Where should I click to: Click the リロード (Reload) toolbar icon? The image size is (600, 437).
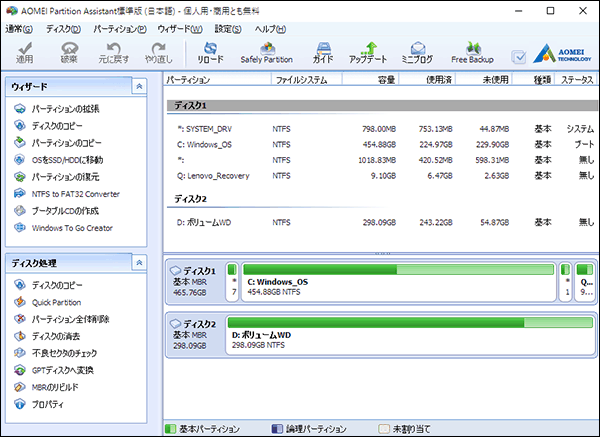click(x=210, y=52)
